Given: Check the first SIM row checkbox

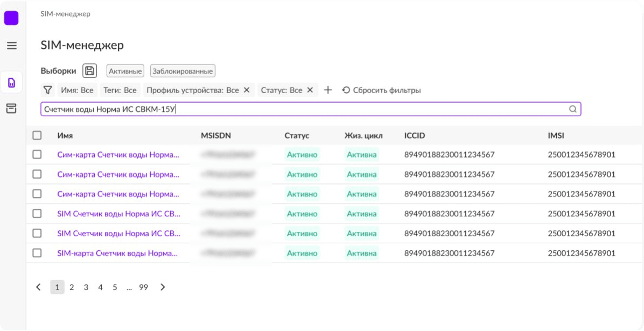Looking at the screenshot, I should (37, 154).
